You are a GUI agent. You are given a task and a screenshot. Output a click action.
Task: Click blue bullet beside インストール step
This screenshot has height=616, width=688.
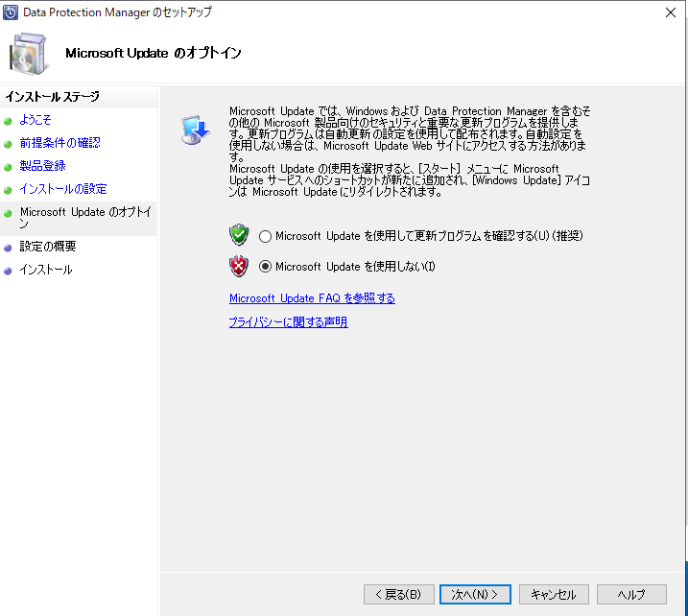tap(8, 272)
